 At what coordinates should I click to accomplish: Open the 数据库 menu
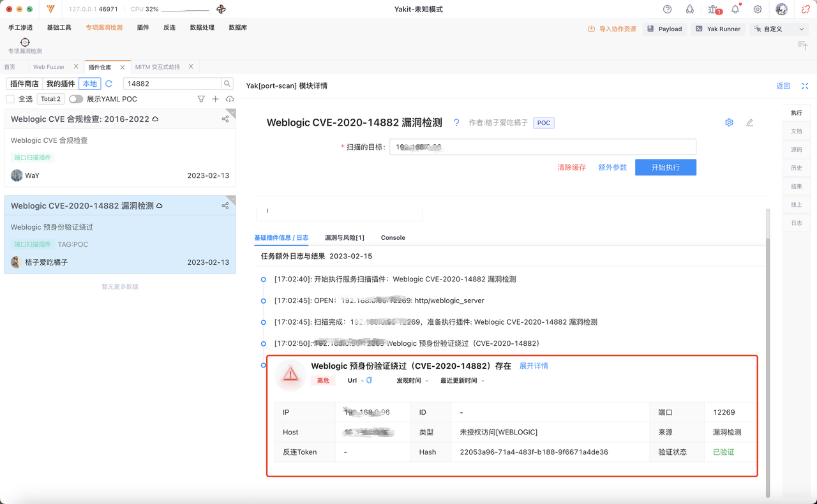pos(238,27)
